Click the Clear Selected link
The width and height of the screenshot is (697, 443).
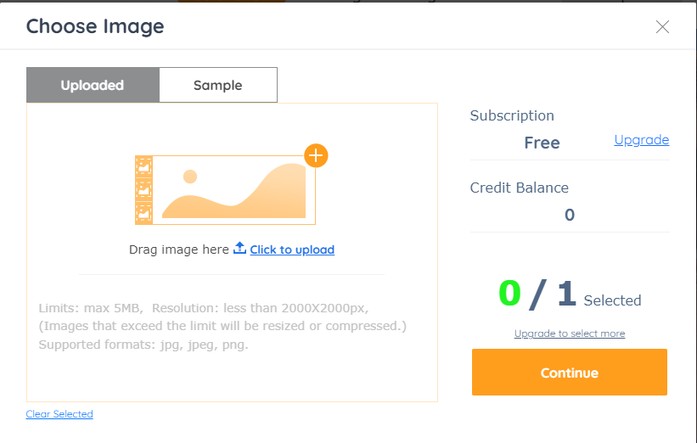pyautogui.click(x=60, y=414)
